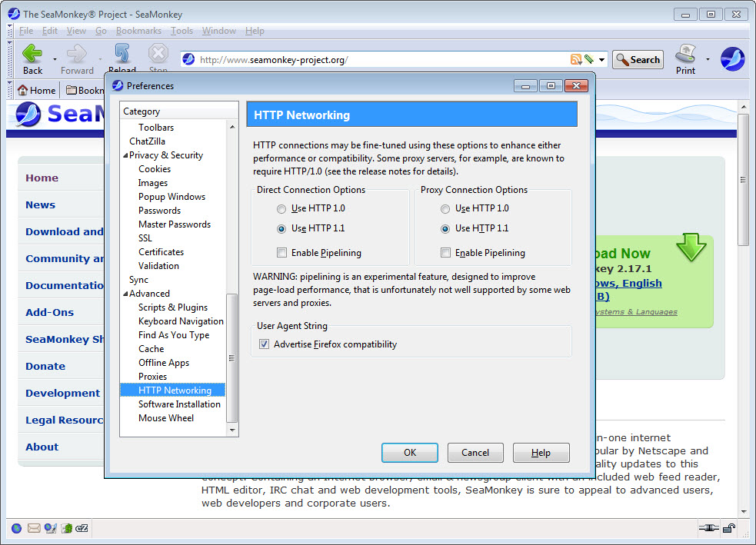756x545 pixels.
Task: Open the About link in site sidebar
Action: coord(42,447)
